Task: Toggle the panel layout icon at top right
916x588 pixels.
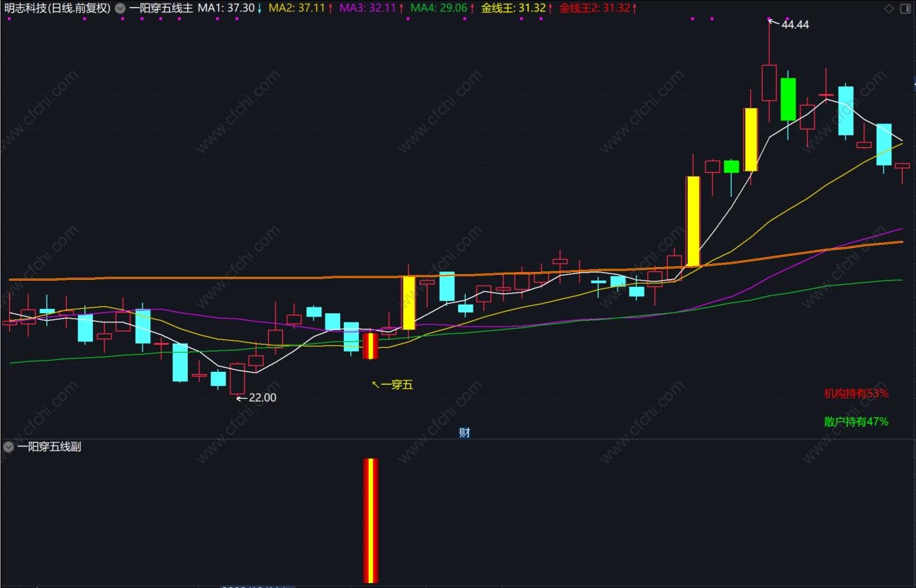Action: coord(906,9)
